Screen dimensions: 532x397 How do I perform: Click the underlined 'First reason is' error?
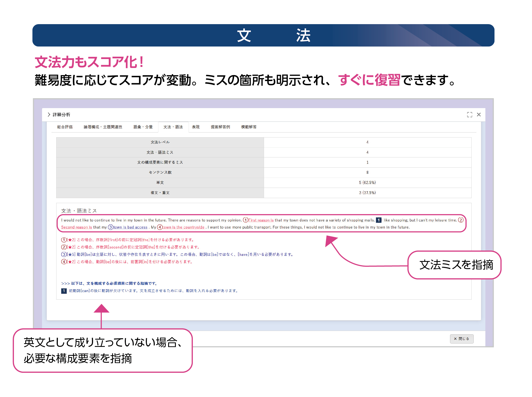[x=261, y=220]
